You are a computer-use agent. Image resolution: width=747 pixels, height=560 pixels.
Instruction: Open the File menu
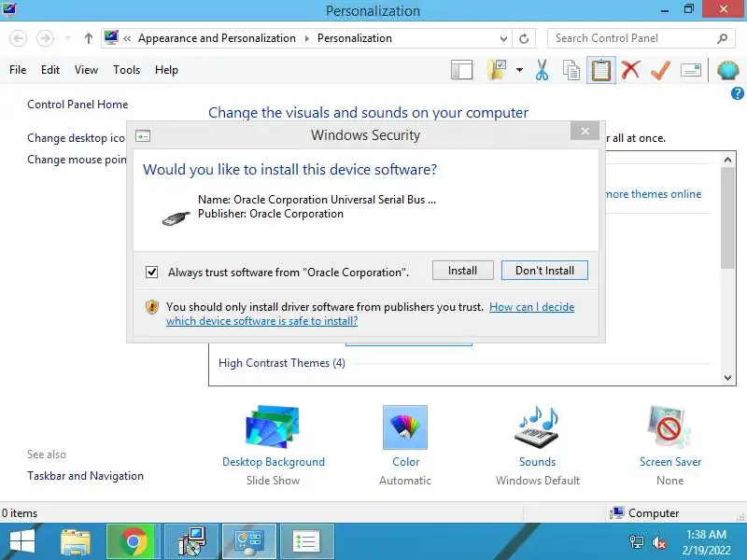(x=18, y=70)
